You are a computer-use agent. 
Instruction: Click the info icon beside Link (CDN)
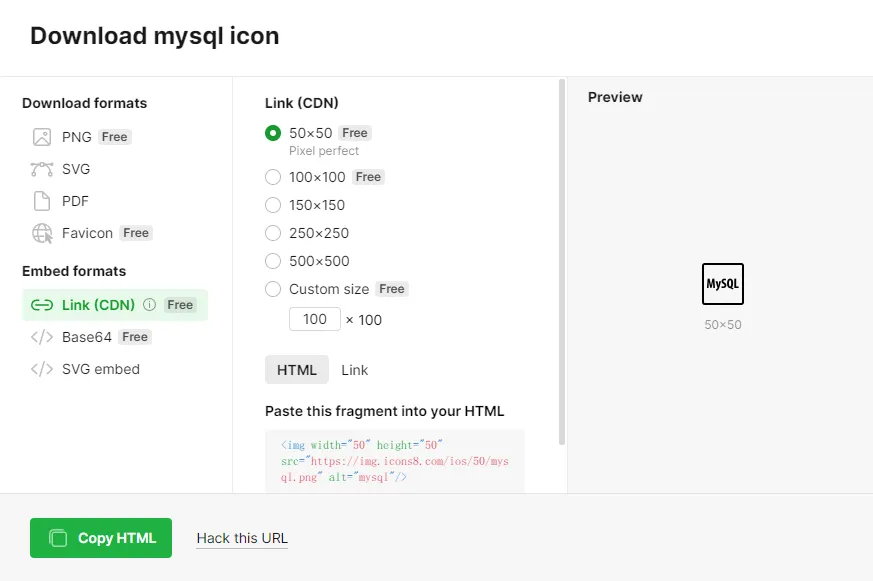pos(149,305)
